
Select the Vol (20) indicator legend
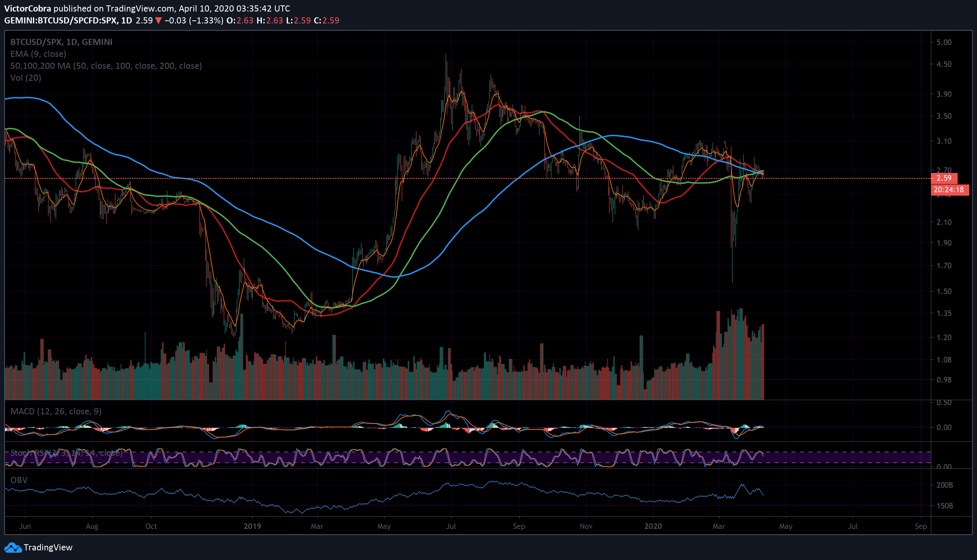tap(26, 78)
